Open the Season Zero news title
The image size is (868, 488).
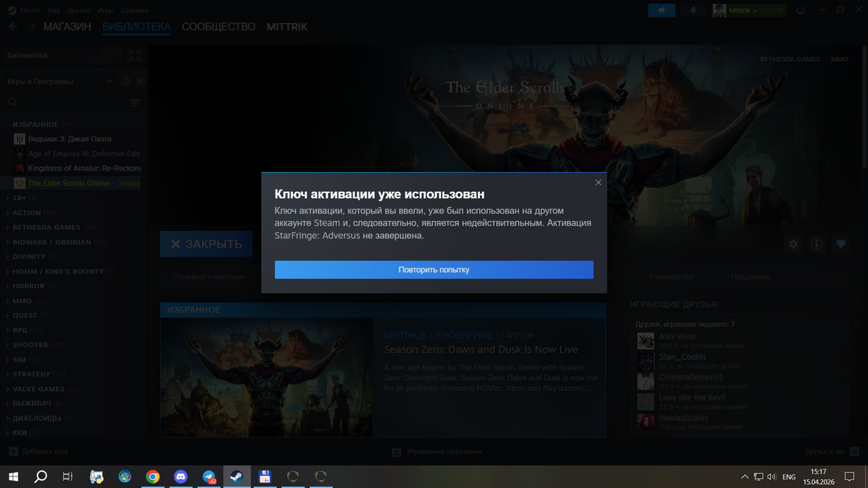481,350
